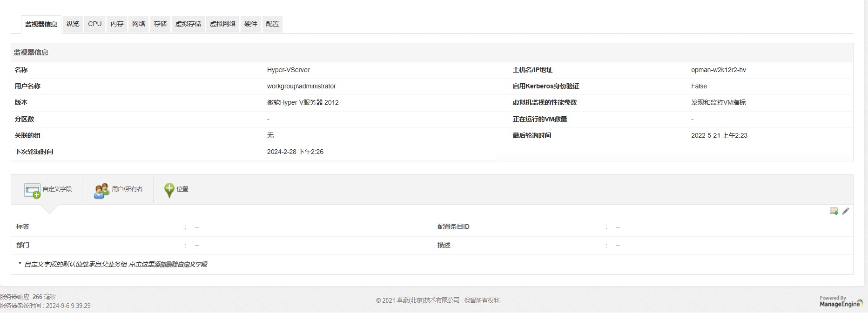Click the 分区数 field label
The width and height of the screenshot is (868, 313).
coord(24,119)
